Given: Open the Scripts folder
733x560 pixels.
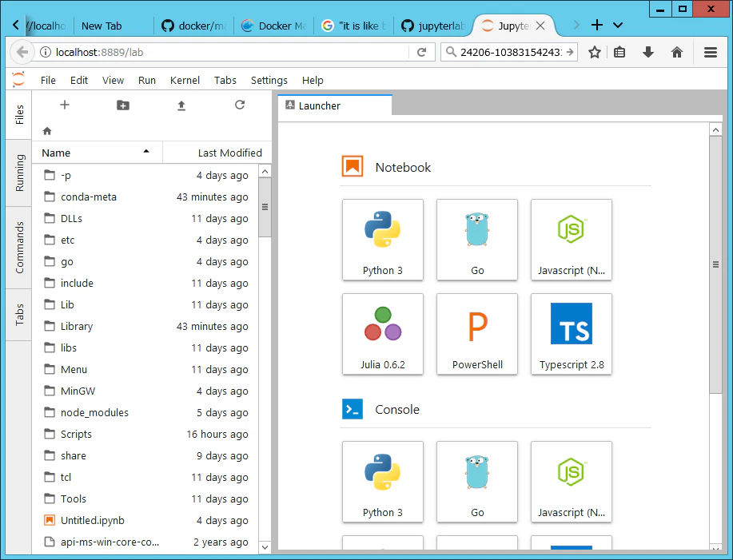Looking at the screenshot, I should [145, 434].
